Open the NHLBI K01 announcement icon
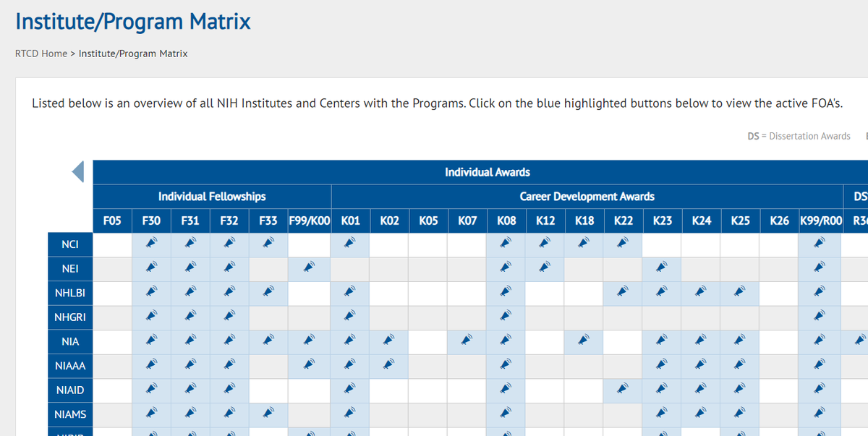 [349, 293]
